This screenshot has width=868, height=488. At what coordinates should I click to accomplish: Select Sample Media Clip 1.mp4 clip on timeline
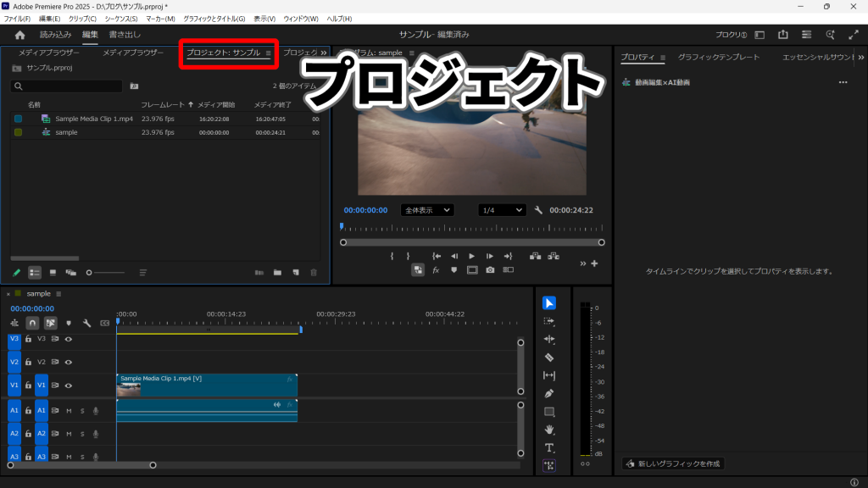[206, 385]
